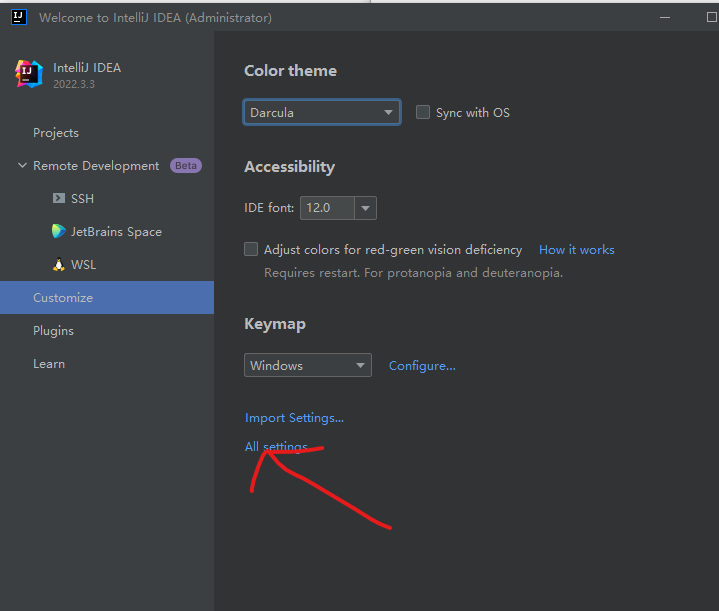Click the IDE font value field

pos(327,208)
